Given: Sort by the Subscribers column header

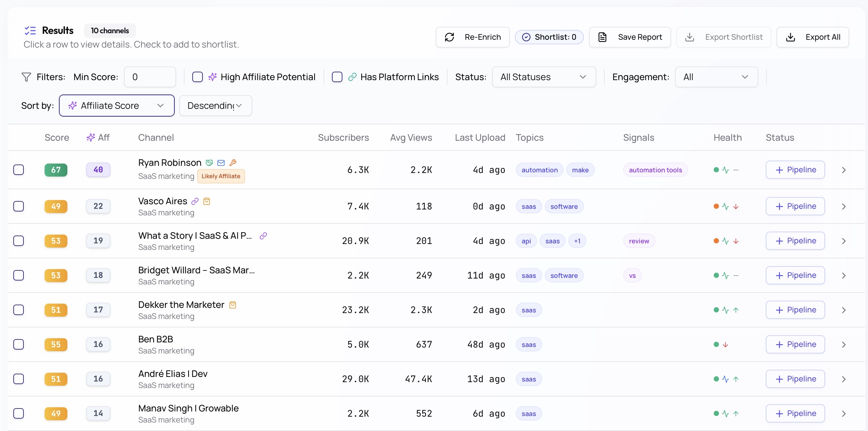Looking at the screenshot, I should click(x=343, y=137).
